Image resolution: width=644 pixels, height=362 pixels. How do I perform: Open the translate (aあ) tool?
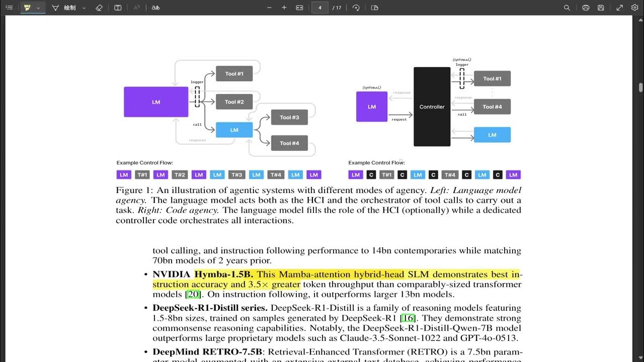[156, 8]
